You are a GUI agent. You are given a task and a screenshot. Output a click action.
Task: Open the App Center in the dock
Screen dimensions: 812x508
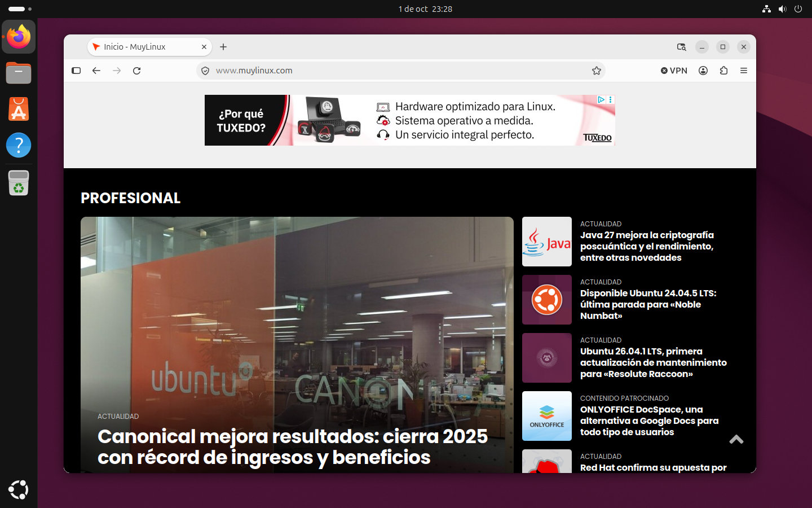click(x=19, y=109)
